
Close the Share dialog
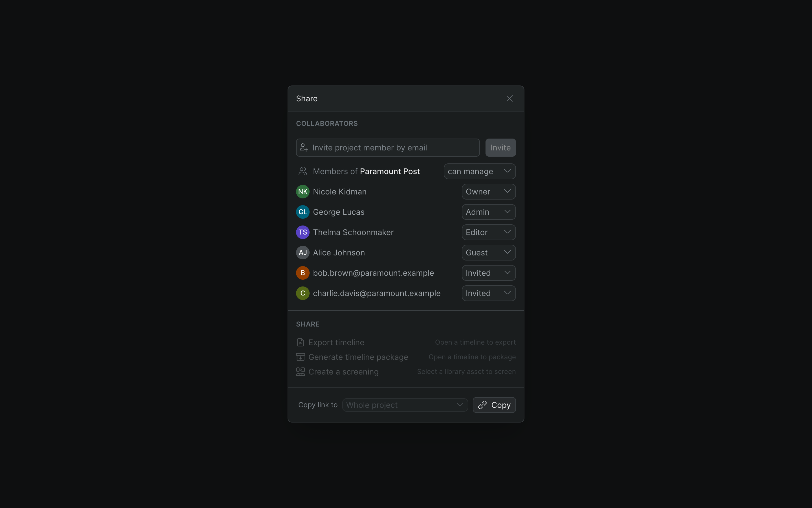point(509,98)
